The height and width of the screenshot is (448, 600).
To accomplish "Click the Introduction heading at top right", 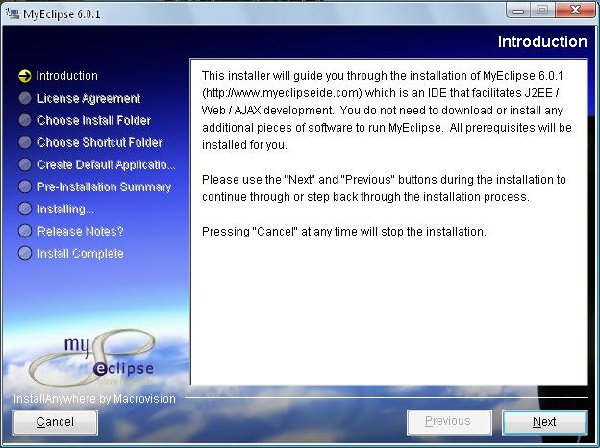I will point(542,41).
